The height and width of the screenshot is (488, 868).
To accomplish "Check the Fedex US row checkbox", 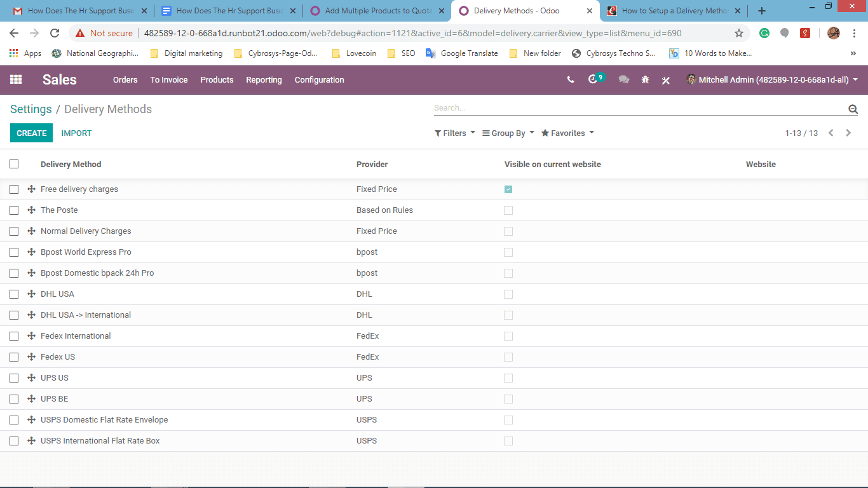I will [14, 356].
